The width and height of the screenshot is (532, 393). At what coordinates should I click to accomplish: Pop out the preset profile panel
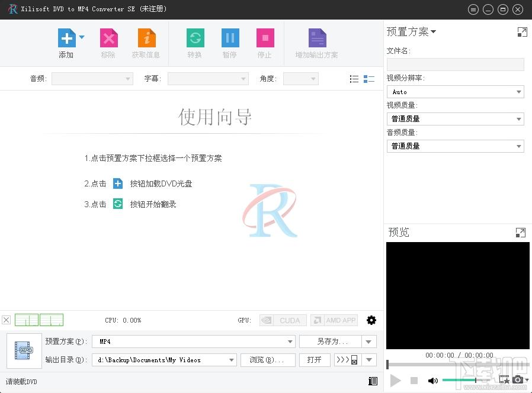click(522, 32)
